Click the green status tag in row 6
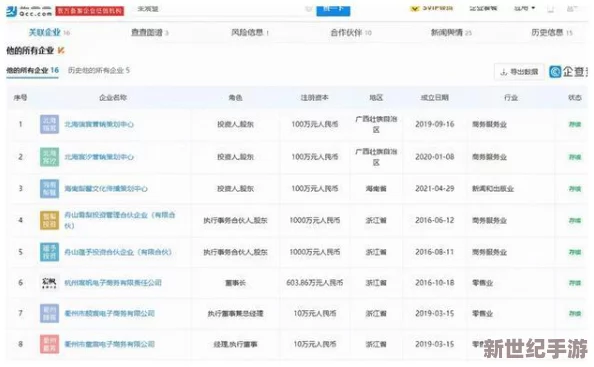 pyautogui.click(x=575, y=283)
